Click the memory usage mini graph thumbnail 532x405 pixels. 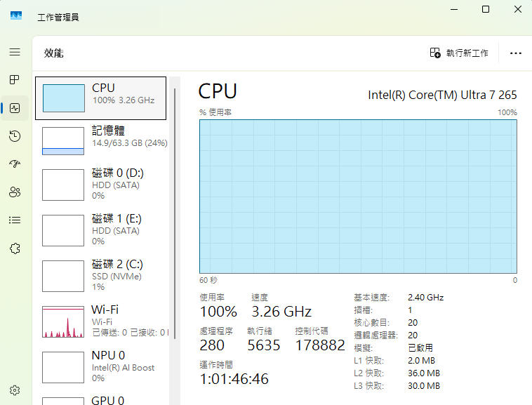63,141
